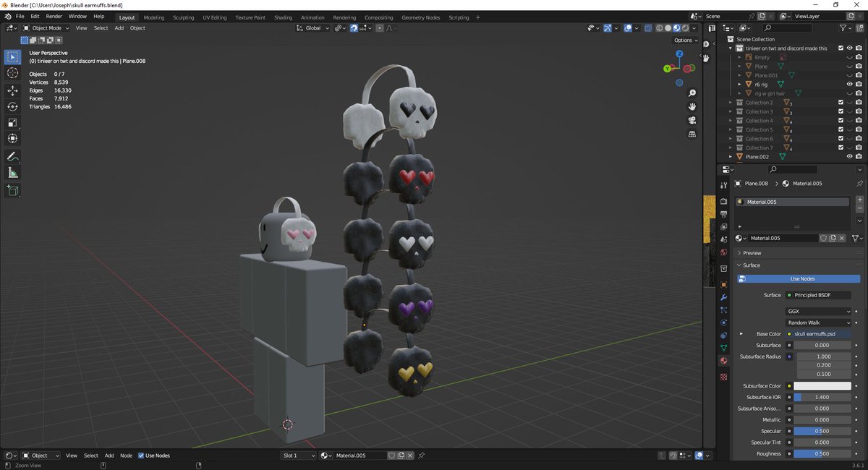Image resolution: width=868 pixels, height=470 pixels.
Task: Activate the Select Box tool
Action: (x=12, y=56)
